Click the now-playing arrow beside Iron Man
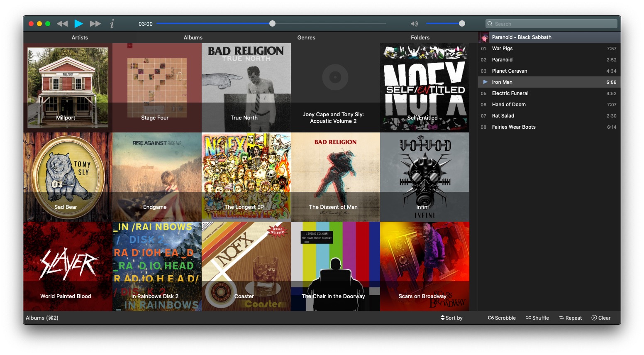Screen dimensions: 644x355 tap(485, 82)
